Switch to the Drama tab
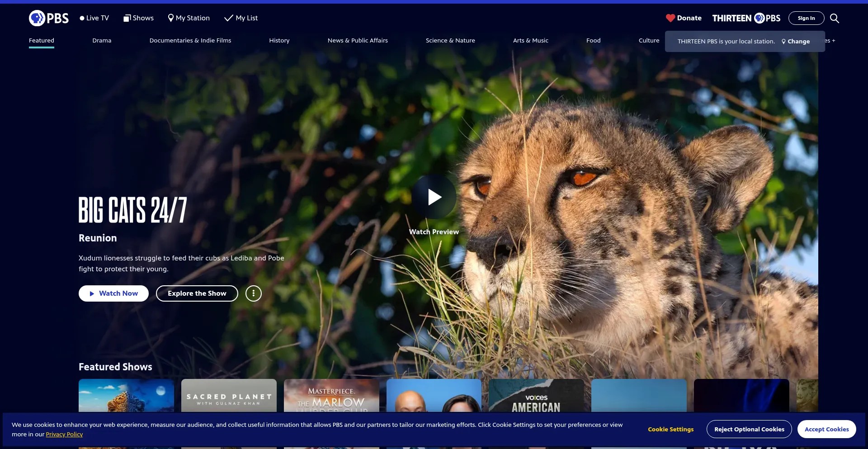Viewport: 868px width, 449px height. pyautogui.click(x=102, y=41)
